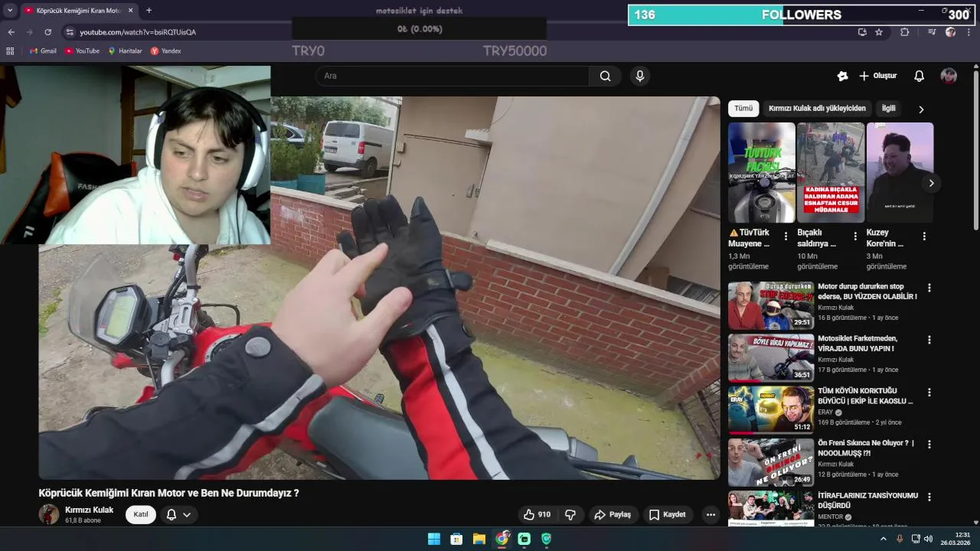View site information icon in the address bar
Viewport: 980px width, 551px height.
(70, 32)
